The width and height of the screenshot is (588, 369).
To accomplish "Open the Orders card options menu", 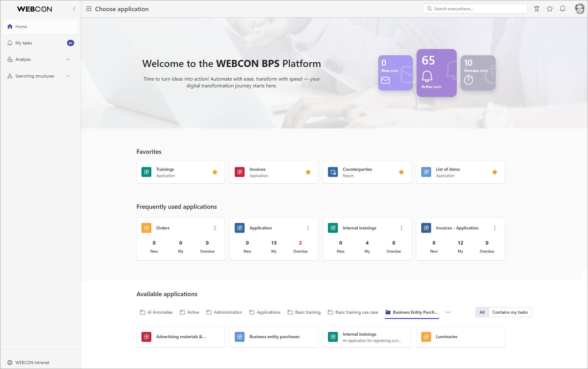I will (215, 228).
